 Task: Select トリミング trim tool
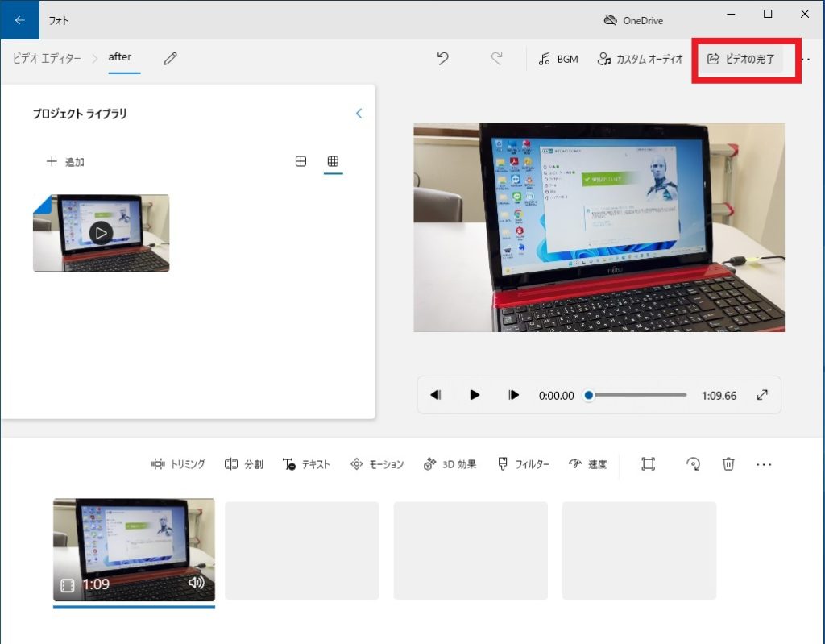click(178, 464)
